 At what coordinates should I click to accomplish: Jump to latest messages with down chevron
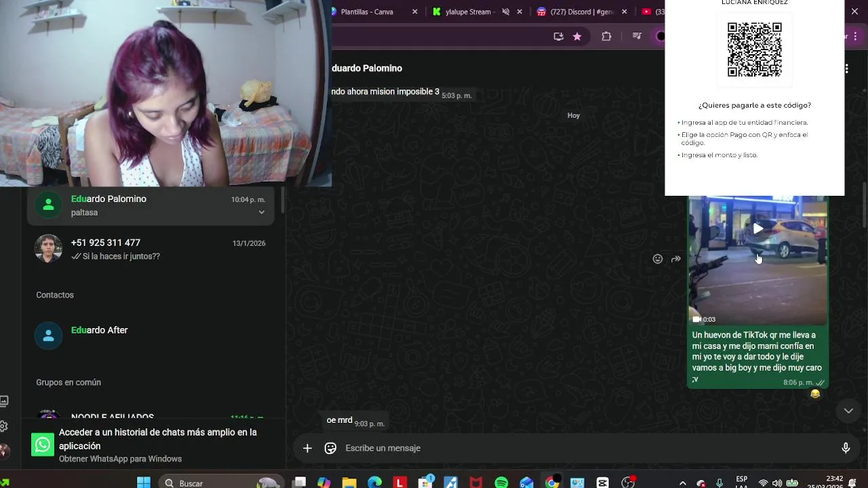point(848,411)
